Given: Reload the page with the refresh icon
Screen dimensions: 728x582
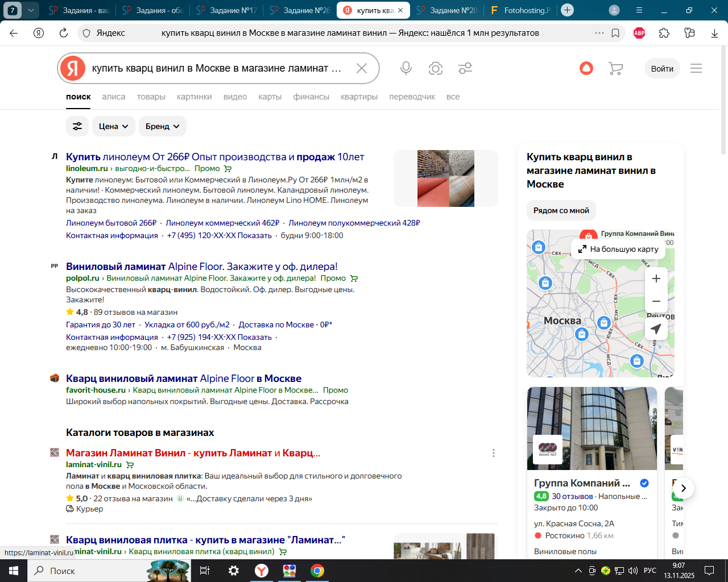Looking at the screenshot, I should pos(64,33).
